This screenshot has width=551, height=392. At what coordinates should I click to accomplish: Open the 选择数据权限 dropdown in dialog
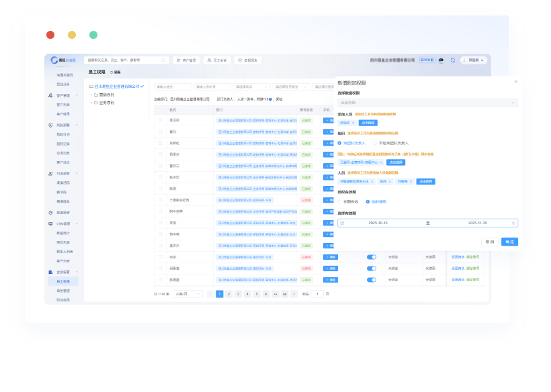(428, 103)
